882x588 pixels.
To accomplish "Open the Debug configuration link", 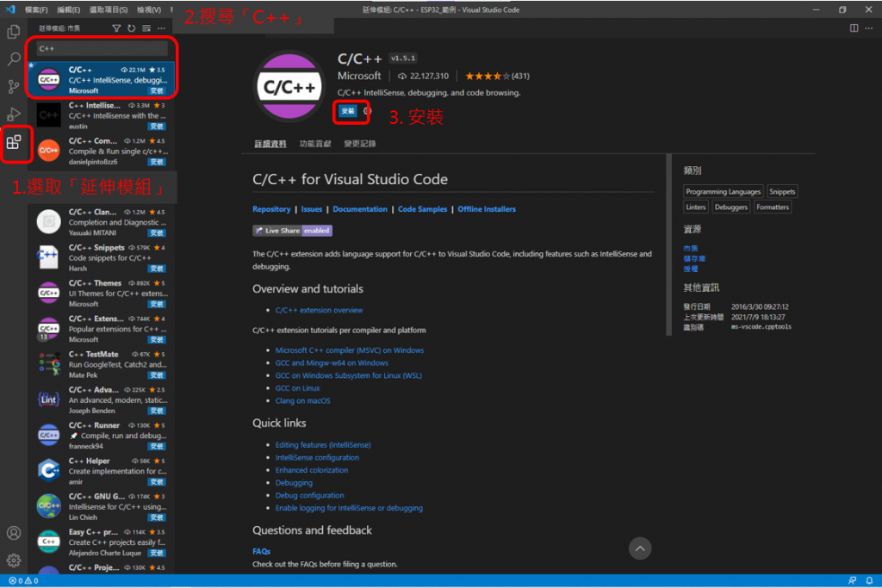I will point(309,495).
